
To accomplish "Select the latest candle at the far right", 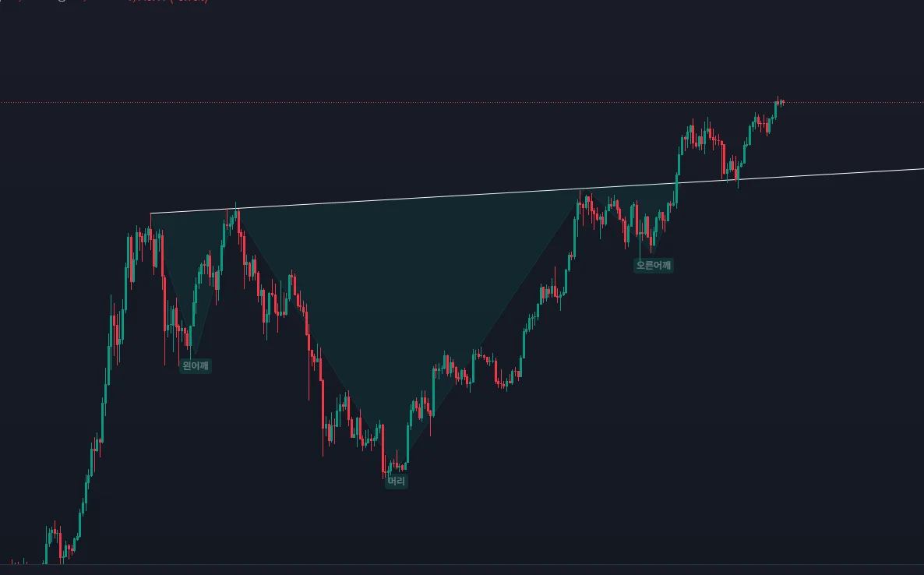I will (781, 102).
